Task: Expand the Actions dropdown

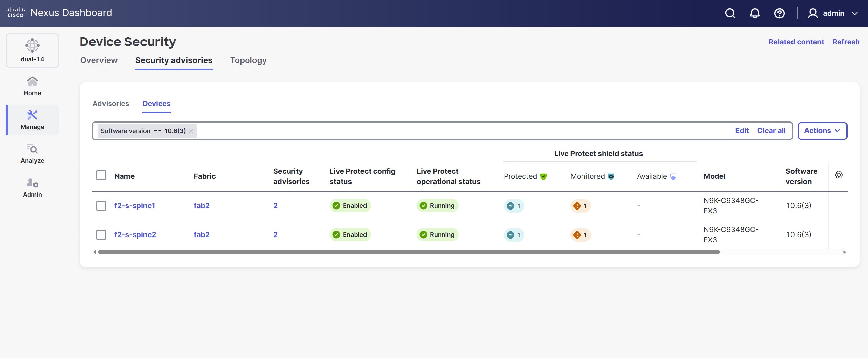Action: [x=822, y=131]
